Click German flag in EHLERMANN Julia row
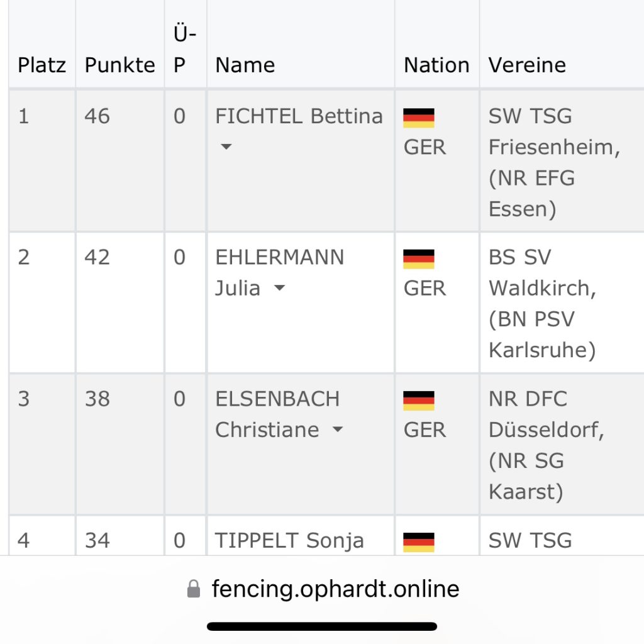Screen dimensions: 644x644 click(418, 259)
